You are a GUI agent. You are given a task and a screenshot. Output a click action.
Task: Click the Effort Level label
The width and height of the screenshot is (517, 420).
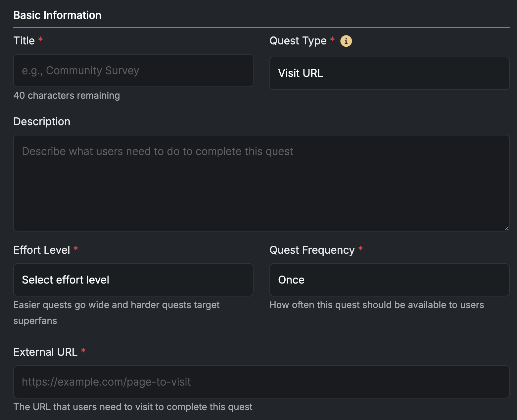42,250
